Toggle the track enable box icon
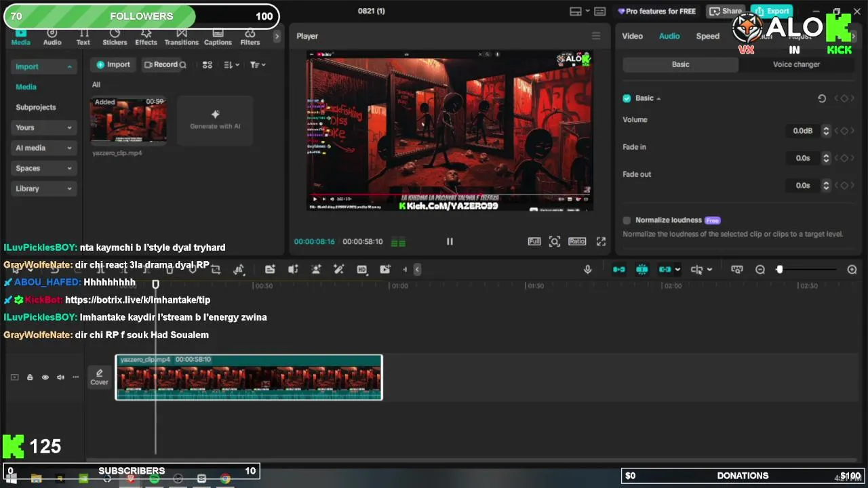The image size is (868, 488). [14, 378]
